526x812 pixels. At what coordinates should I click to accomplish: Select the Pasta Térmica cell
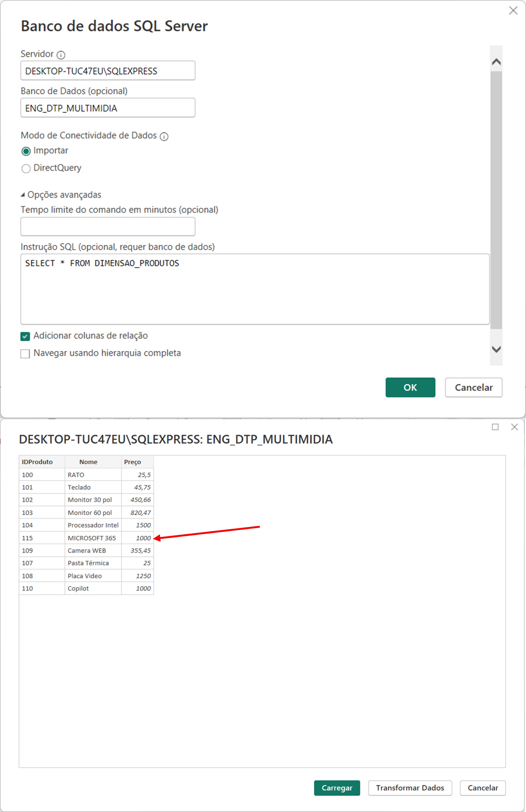(93, 563)
